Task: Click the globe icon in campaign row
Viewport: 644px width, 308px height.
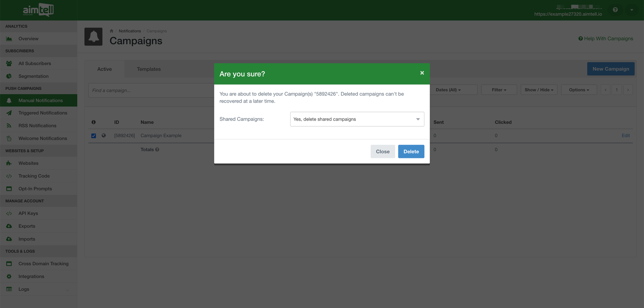Action: (104, 136)
